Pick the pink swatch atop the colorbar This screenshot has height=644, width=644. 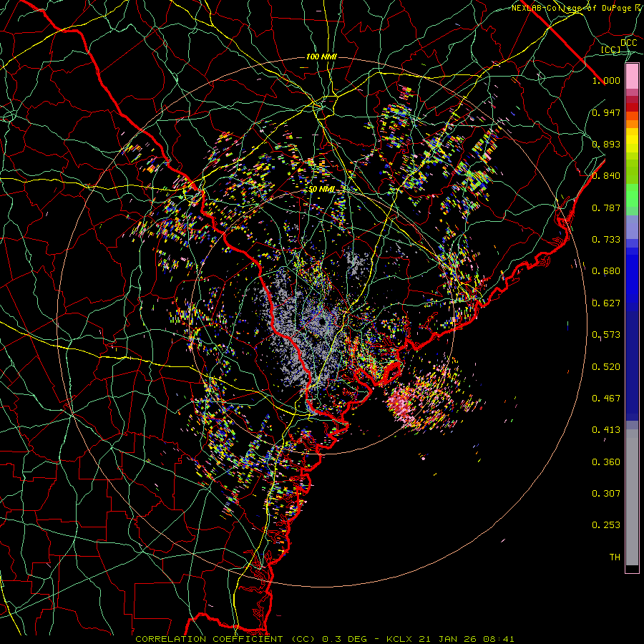point(632,77)
